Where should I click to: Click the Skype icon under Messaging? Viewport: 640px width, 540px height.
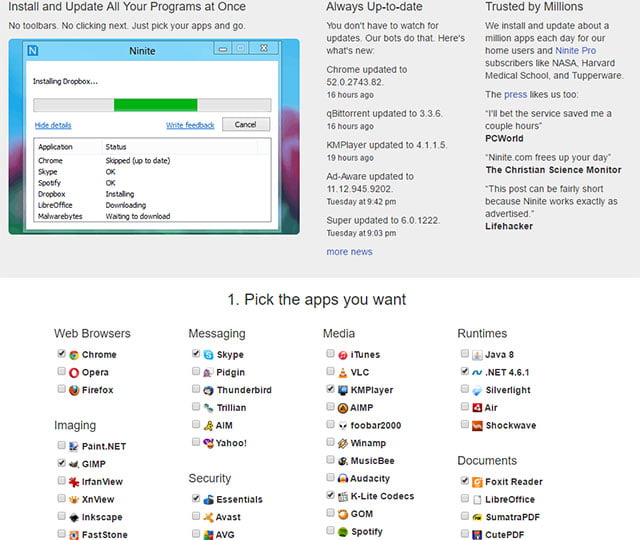pyautogui.click(x=209, y=355)
